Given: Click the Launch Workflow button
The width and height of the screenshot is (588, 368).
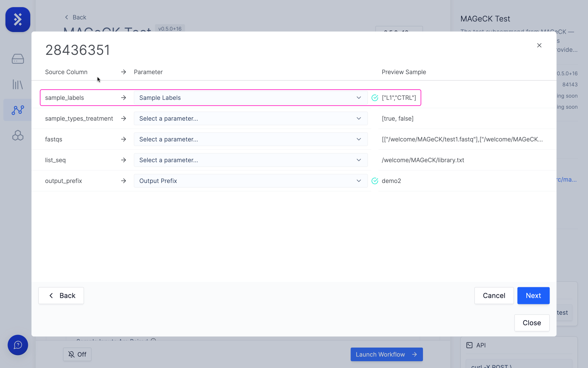Looking at the screenshot, I should pos(387,354).
